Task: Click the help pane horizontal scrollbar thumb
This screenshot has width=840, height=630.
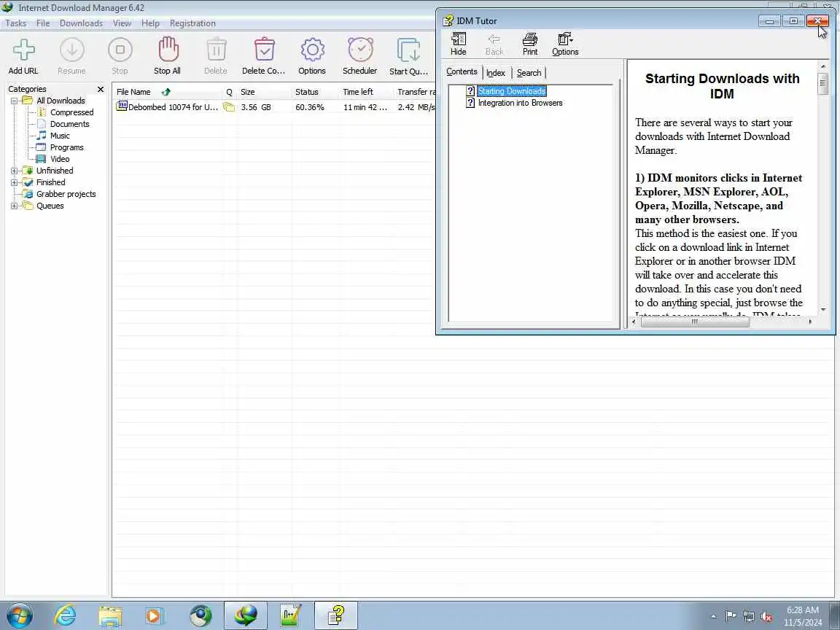Action: (695, 322)
